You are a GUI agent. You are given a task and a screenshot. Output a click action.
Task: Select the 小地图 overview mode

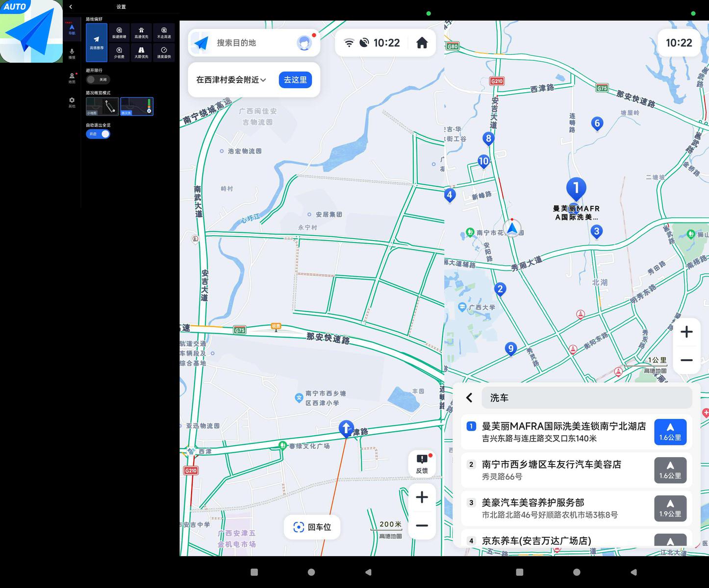click(x=102, y=106)
